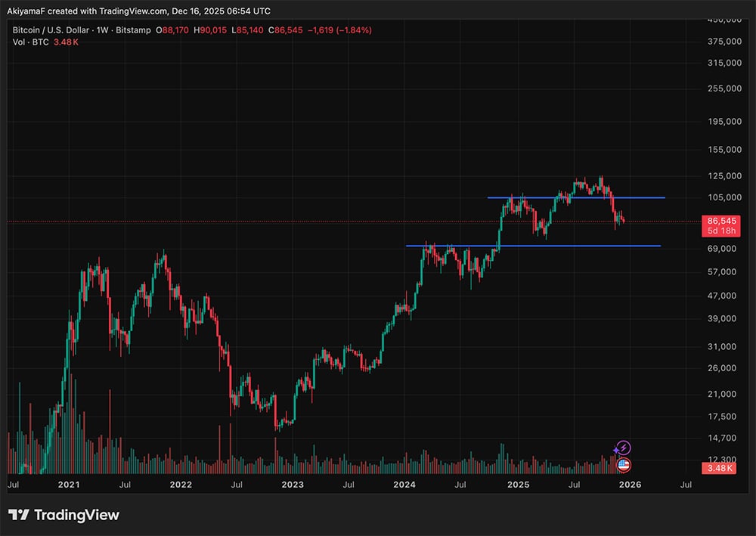Click the 17,500 price axis label
This screenshot has height=536, width=756.
tap(722, 417)
